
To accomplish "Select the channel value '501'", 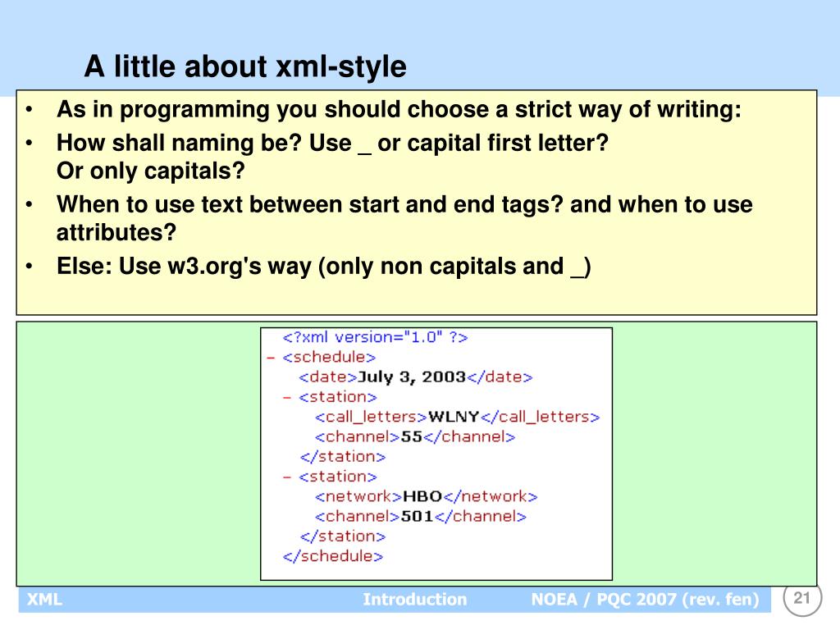I will click(417, 517).
